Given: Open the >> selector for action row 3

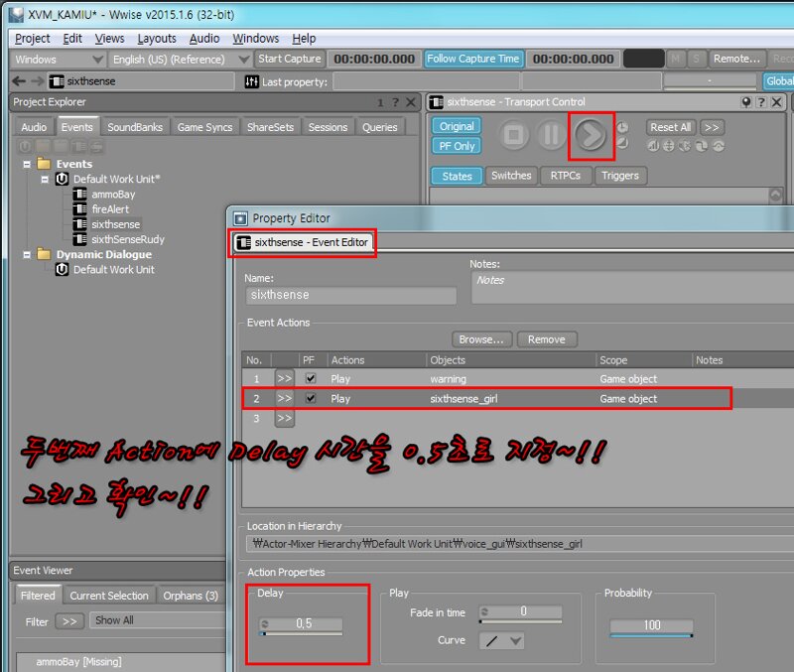Looking at the screenshot, I should coord(285,418).
